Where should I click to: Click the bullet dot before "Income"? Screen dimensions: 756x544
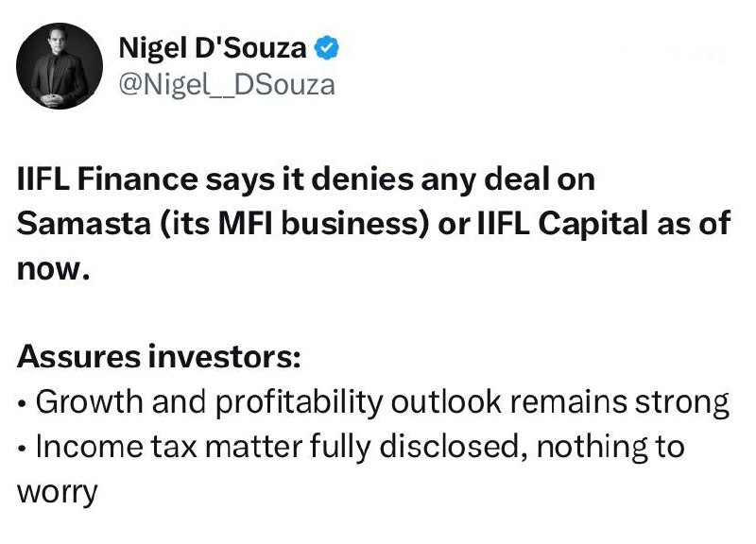[23, 449]
